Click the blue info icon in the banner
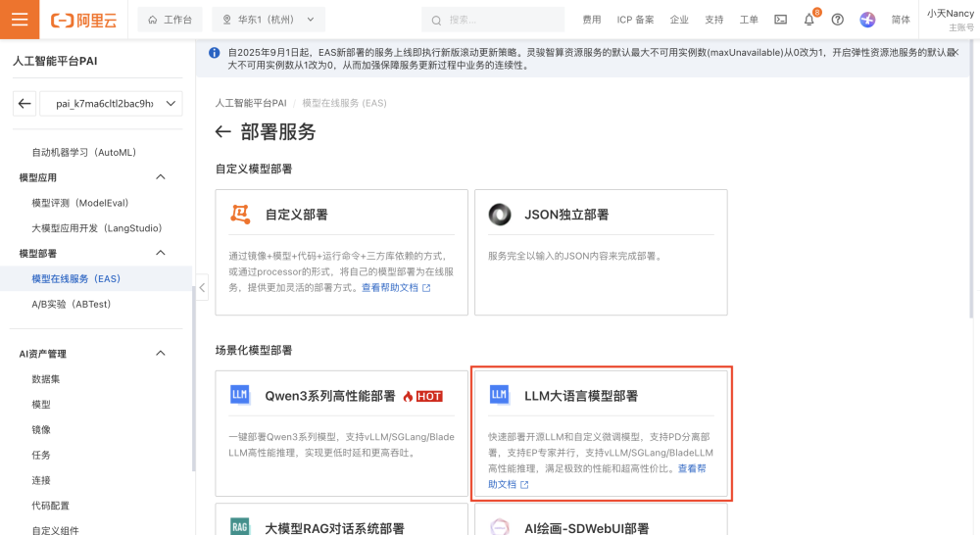This screenshot has height=535, width=980. 214,53
